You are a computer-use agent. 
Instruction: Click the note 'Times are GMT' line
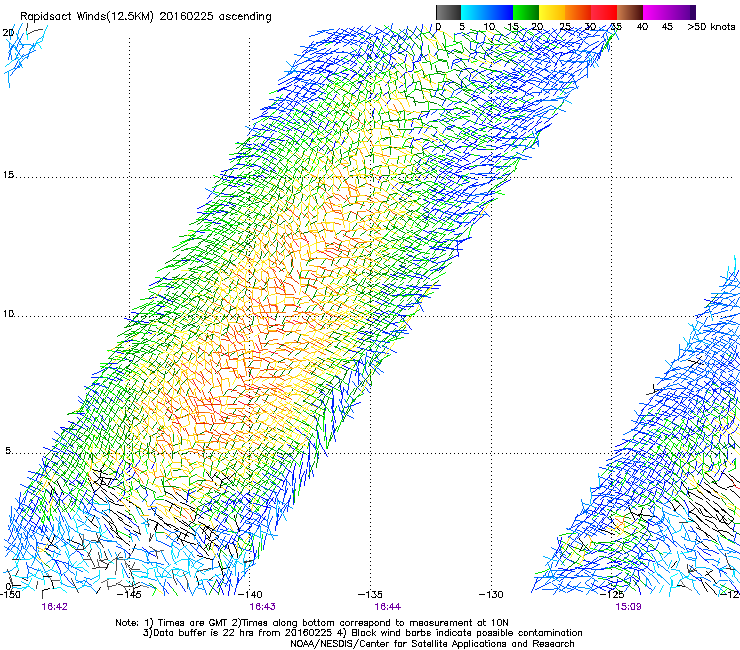tap(311, 623)
